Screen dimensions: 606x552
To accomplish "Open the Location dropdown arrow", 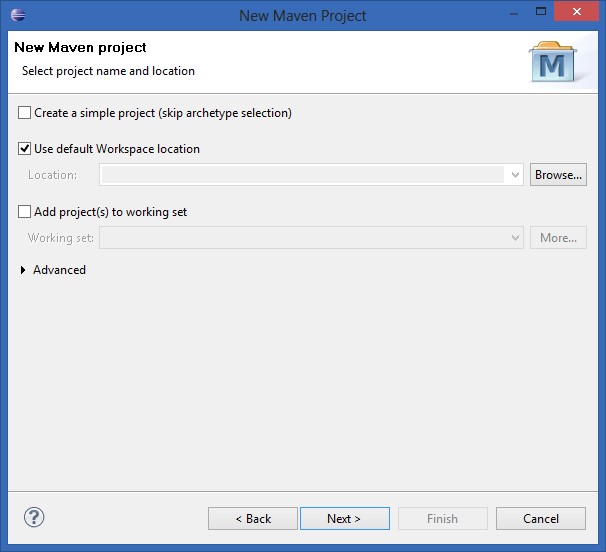I will point(515,175).
